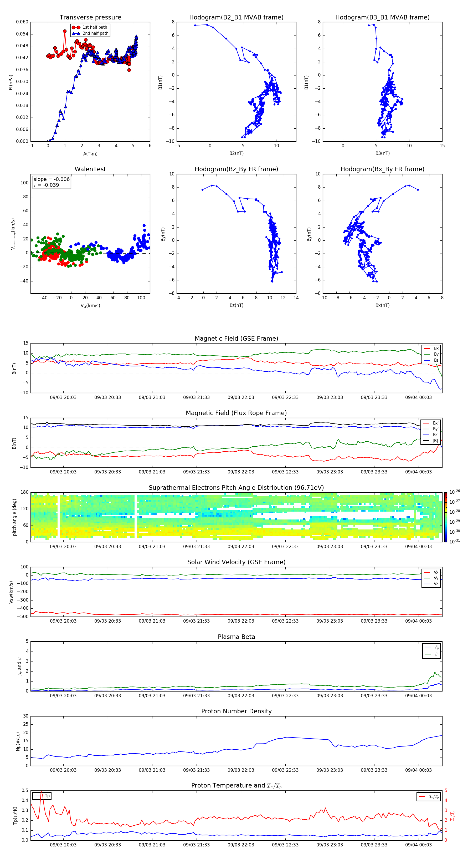The width and height of the screenshot is (473, 868).
Task: Select the red "Te/Tp" legend entry
Action: point(429,796)
